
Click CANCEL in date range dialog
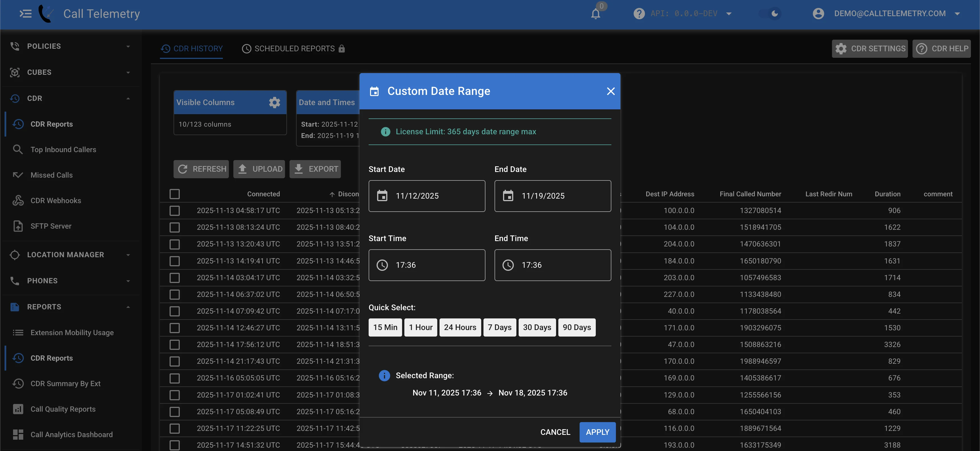point(555,432)
